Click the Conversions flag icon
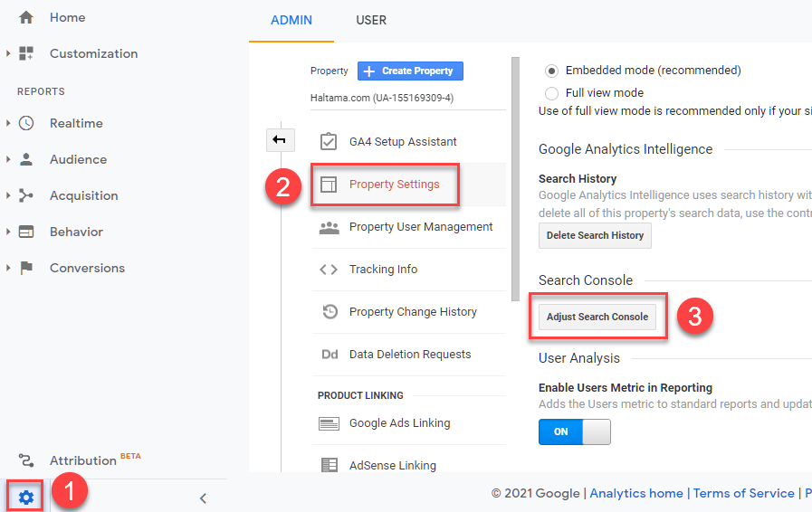 click(26, 268)
